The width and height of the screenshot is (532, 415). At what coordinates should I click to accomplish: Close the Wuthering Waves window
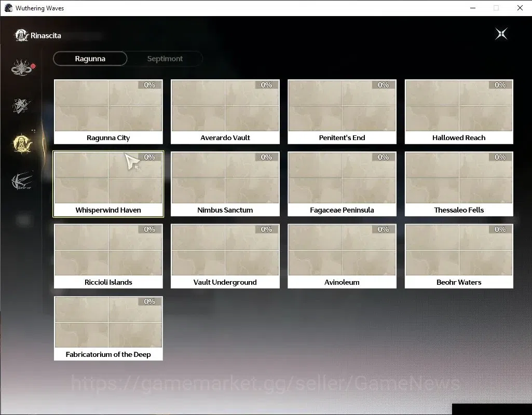520,8
